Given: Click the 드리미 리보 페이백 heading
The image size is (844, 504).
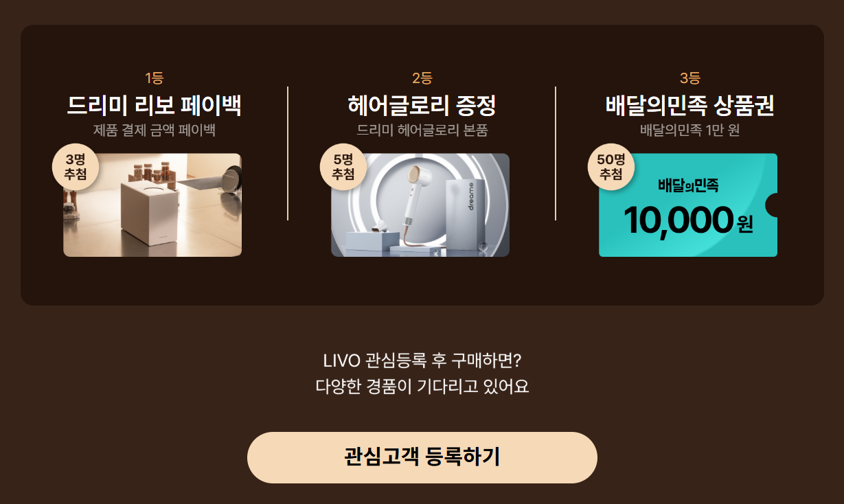Looking at the screenshot, I should pyautogui.click(x=154, y=106).
